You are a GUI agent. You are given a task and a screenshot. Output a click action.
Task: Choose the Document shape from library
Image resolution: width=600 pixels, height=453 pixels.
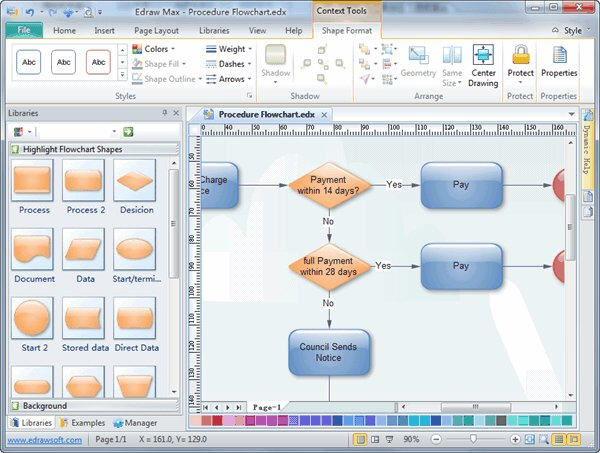34,250
